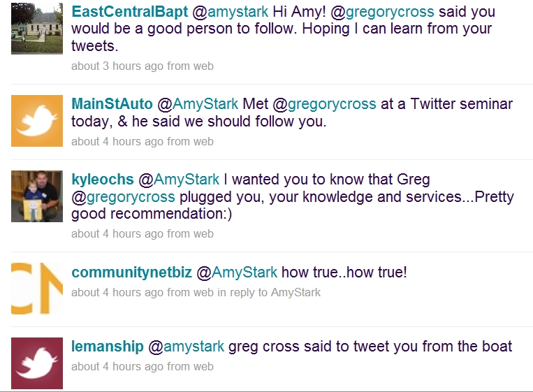Open the kyleochs username link

[x=102, y=180]
